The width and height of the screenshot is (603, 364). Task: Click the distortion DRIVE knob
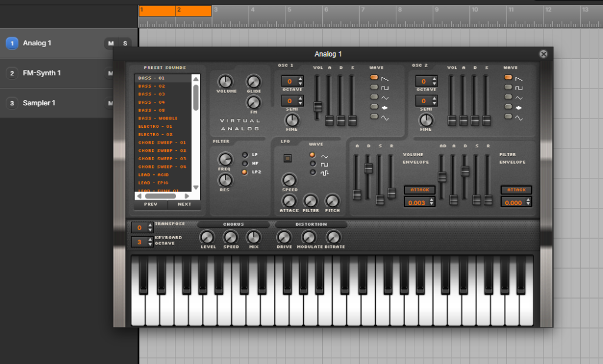coord(284,237)
